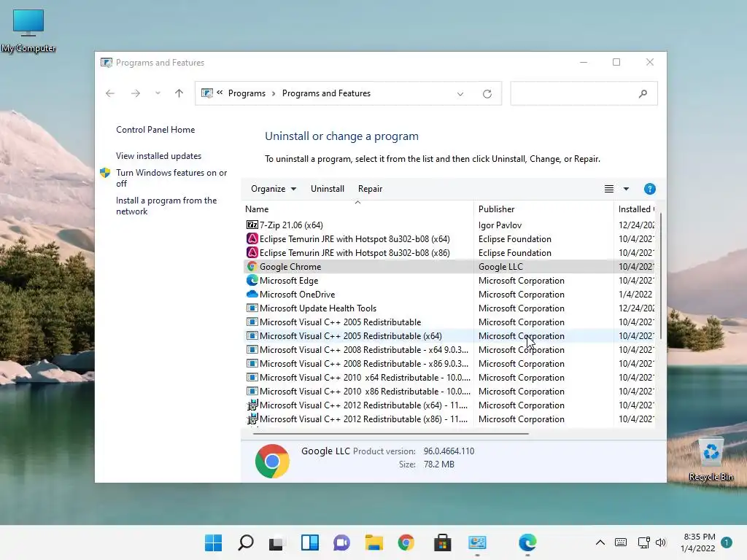
Task: Sort by Name column header
Action: pos(358,209)
